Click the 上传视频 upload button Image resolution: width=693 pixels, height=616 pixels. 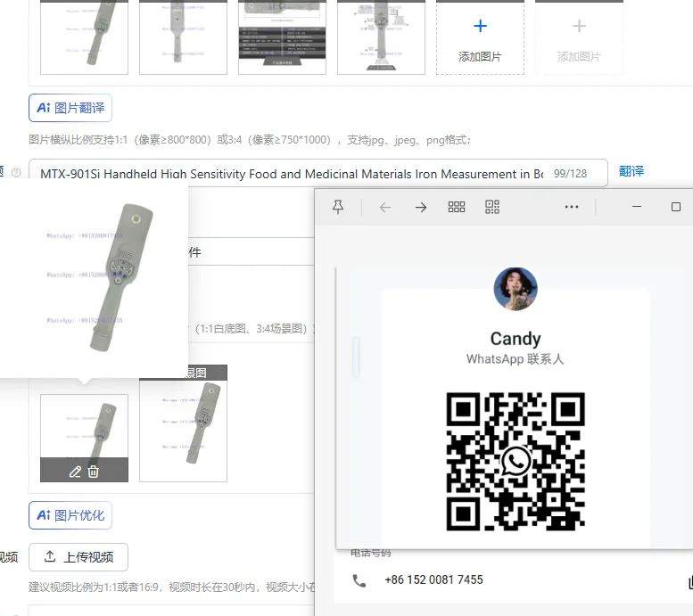(x=78, y=557)
